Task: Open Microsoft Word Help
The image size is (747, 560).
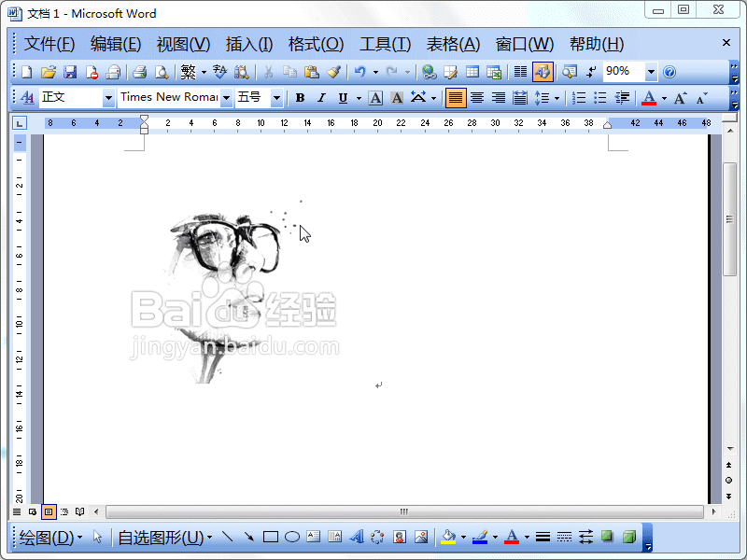Action: 669,72
